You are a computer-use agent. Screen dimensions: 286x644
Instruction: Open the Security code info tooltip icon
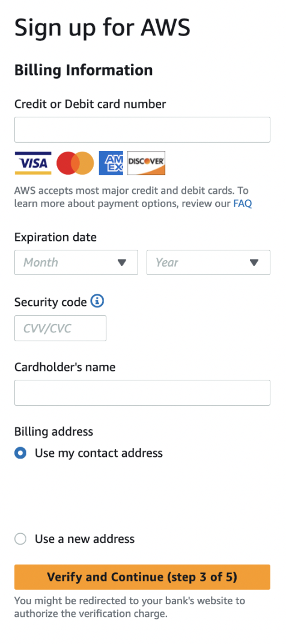coord(97,302)
